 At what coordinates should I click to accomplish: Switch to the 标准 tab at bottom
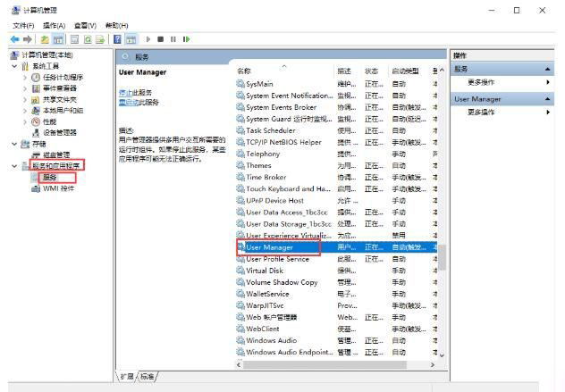tap(147, 377)
